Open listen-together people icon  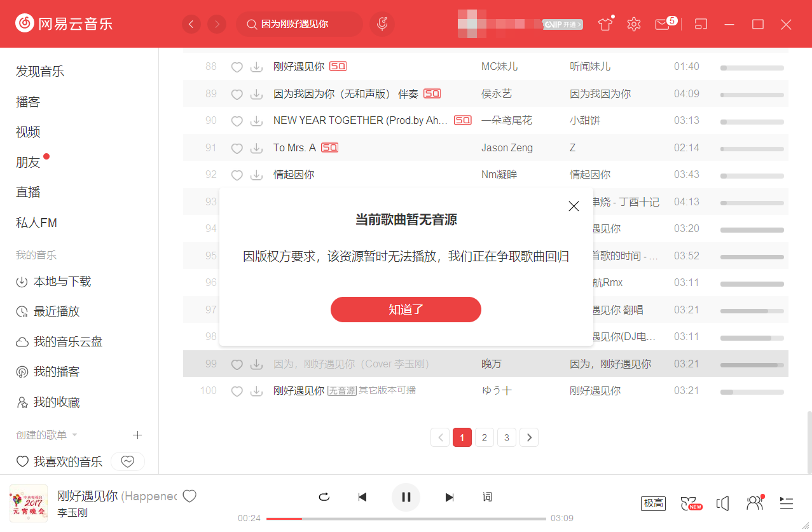click(755, 503)
